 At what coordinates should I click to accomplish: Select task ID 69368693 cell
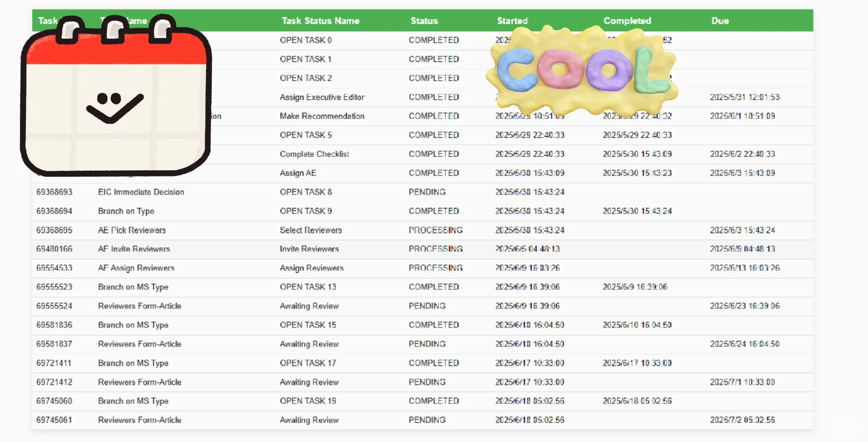(x=54, y=192)
